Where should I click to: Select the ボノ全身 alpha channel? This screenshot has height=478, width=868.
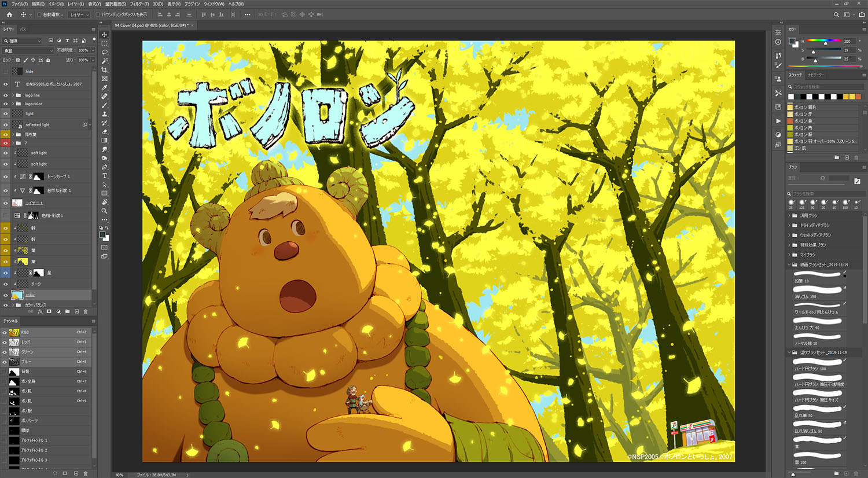click(46, 381)
